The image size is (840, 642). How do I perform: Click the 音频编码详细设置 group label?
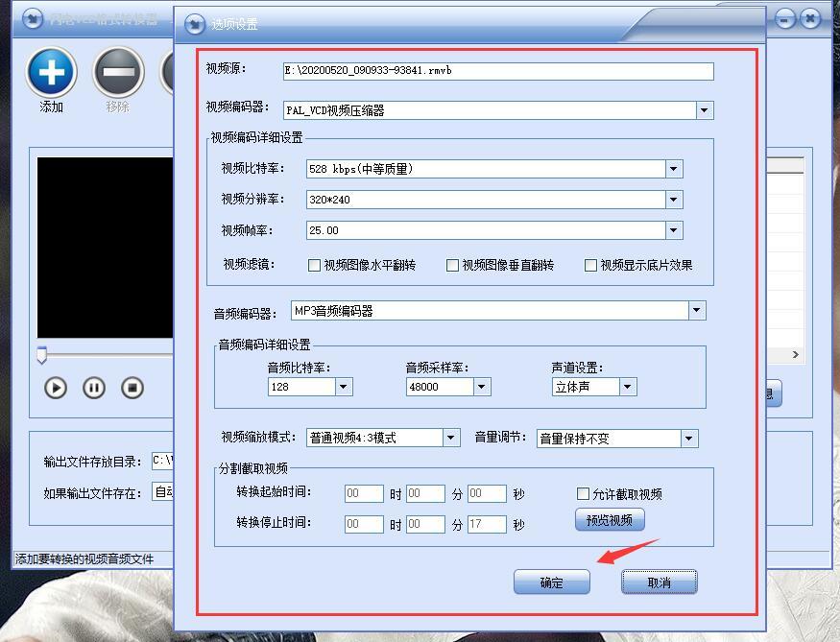[264, 345]
